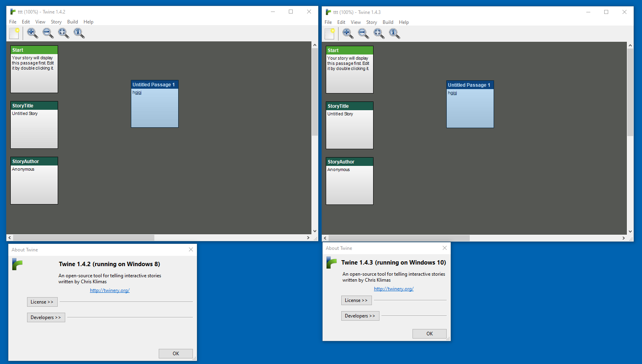Create a new passage in Twine 1.4.3
This screenshot has height=364, width=642.
(329, 34)
